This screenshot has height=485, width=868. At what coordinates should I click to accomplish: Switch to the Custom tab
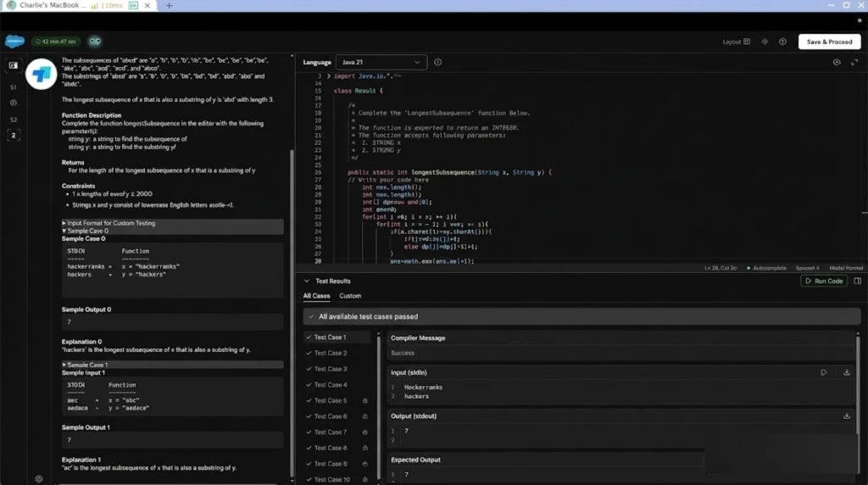(x=350, y=296)
